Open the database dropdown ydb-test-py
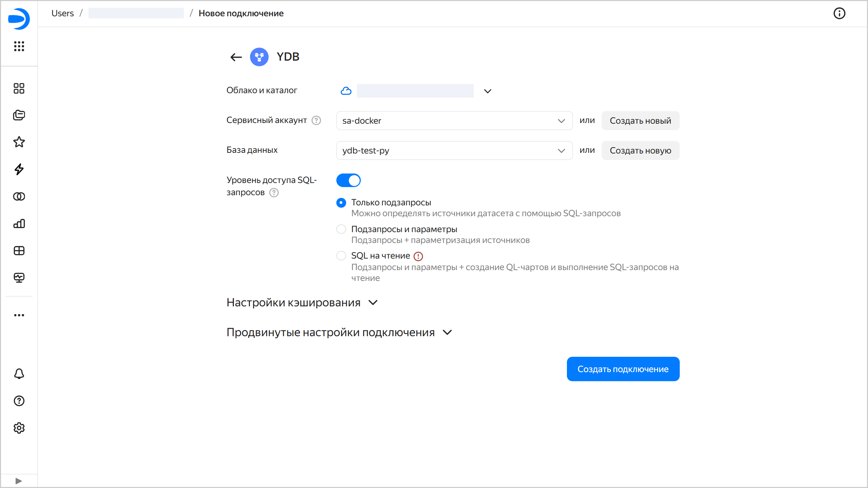The image size is (868, 488). (x=454, y=150)
